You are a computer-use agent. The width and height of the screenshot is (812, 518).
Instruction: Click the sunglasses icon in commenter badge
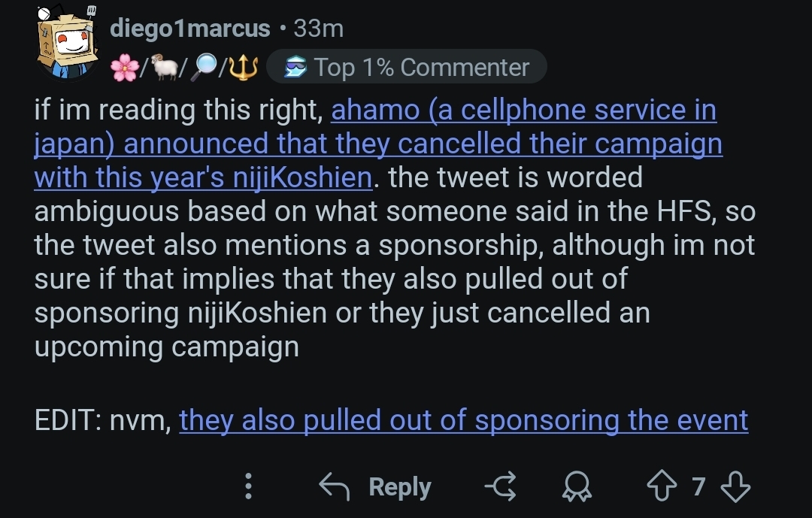coord(295,68)
